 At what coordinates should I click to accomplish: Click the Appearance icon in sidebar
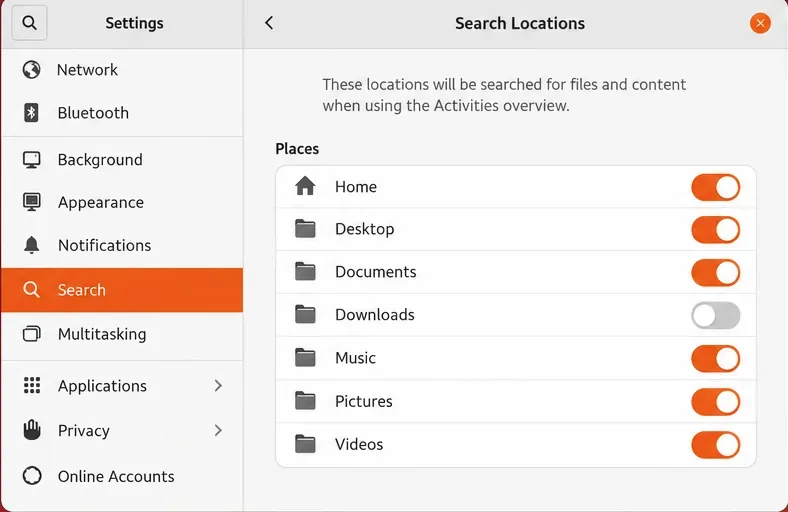point(32,202)
